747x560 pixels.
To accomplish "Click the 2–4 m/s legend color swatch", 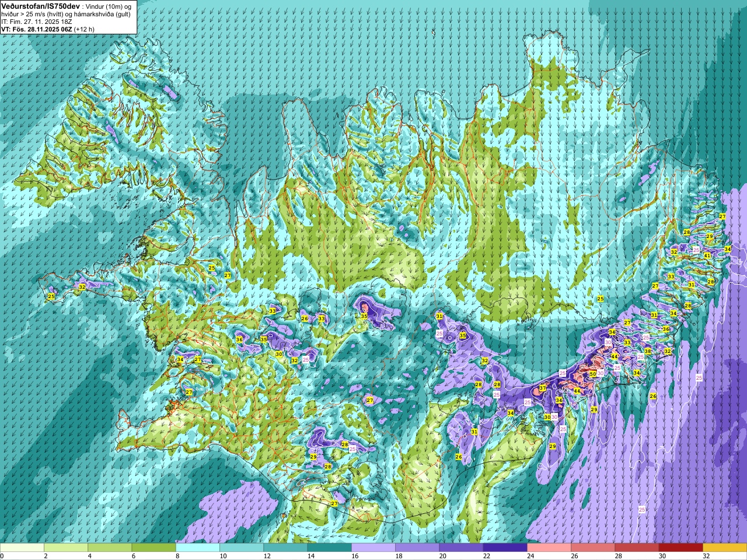I will pos(66,548).
